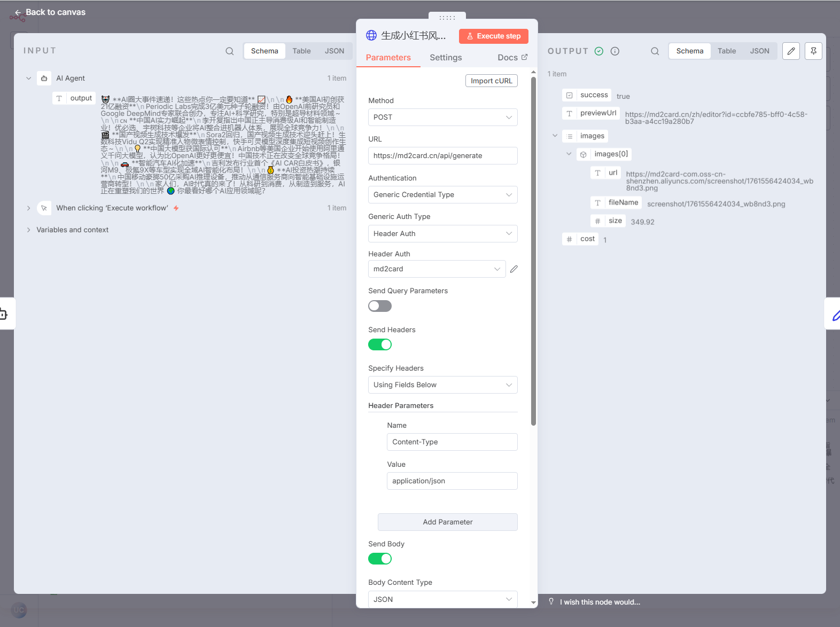Go Back to canvas

pos(50,12)
